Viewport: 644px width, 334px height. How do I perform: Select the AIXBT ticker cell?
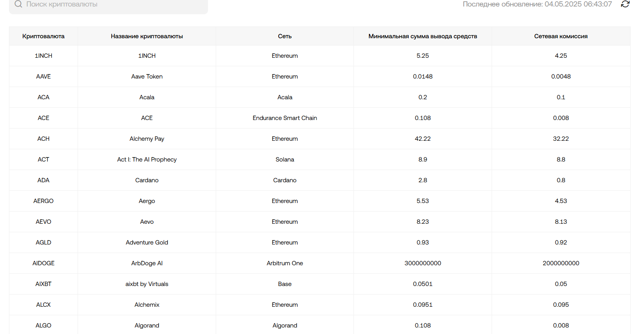pyautogui.click(x=43, y=284)
